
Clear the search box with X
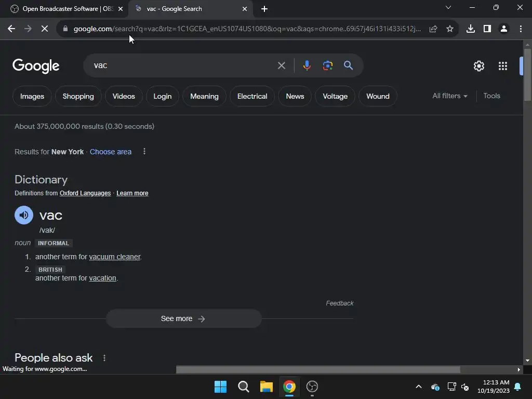[x=281, y=65]
